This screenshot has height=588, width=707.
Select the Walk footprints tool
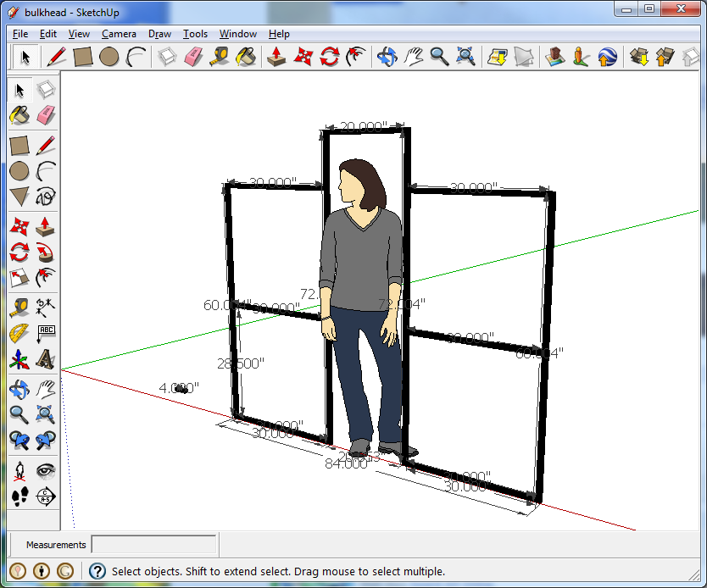(x=19, y=496)
